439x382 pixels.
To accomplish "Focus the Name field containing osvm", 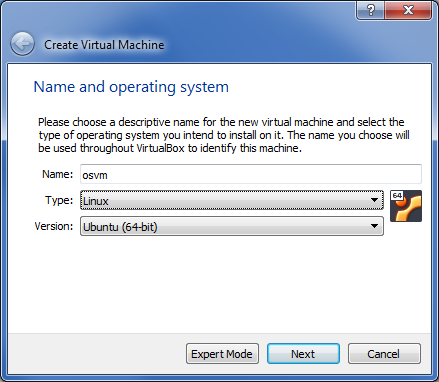I will pyautogui.click(x=251, y=174).
